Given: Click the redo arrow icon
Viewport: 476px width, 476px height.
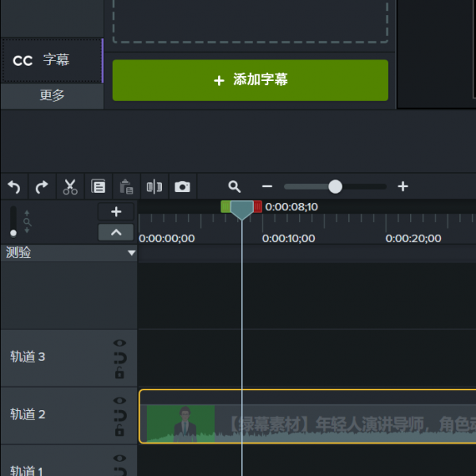Looking at the screenshot, I should 42,187.
